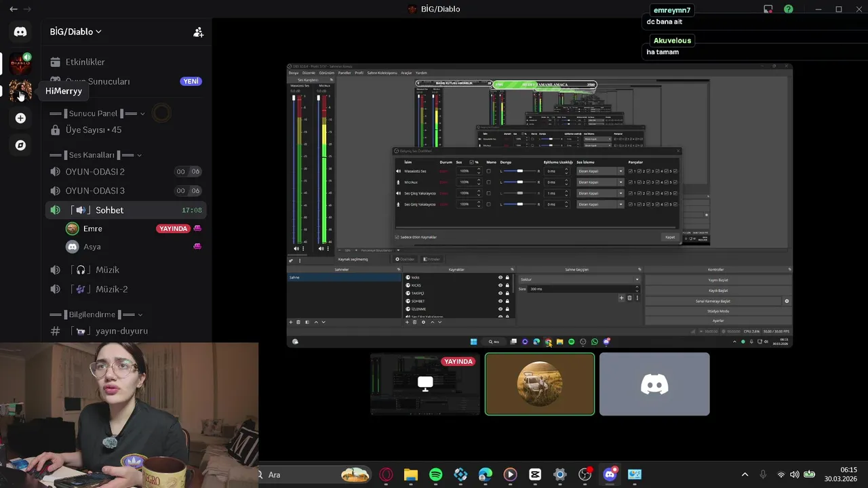The image size is (868, 488).
Task: Open the BİG/Diablo server dropdown menu
Action: 75,32
